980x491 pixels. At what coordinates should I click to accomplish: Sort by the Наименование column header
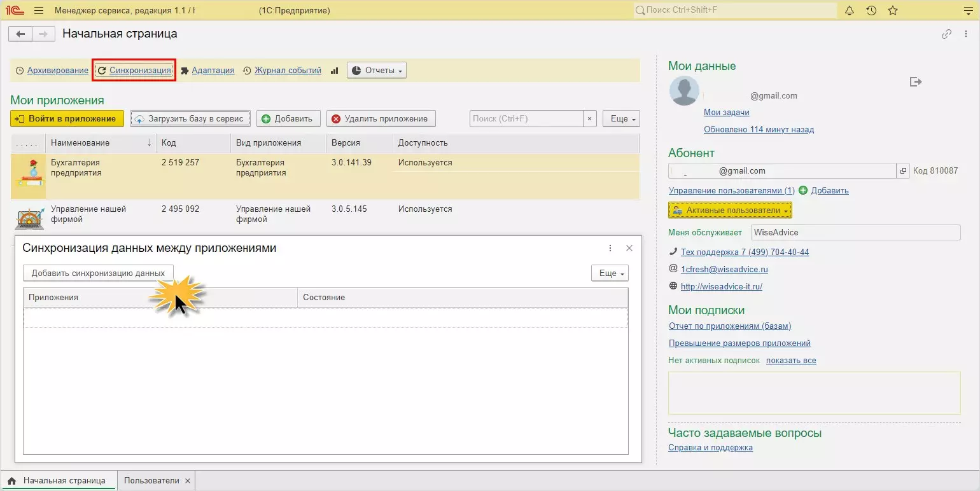(80, 143)
